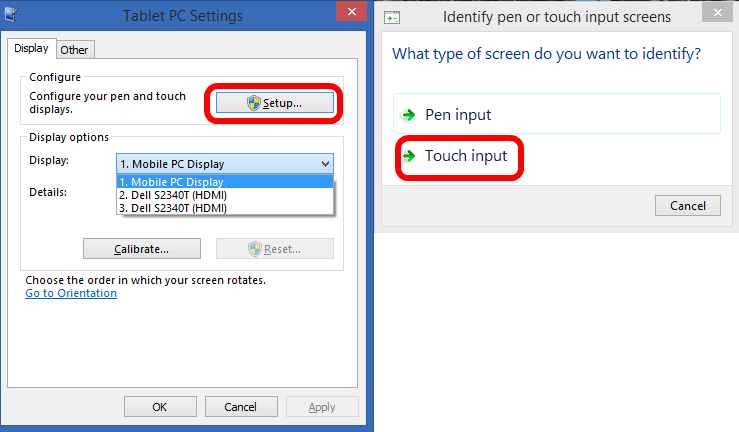
Task: Cancel the Identify screens dialog
Action: pyautogui.click(x=688, y=205)
